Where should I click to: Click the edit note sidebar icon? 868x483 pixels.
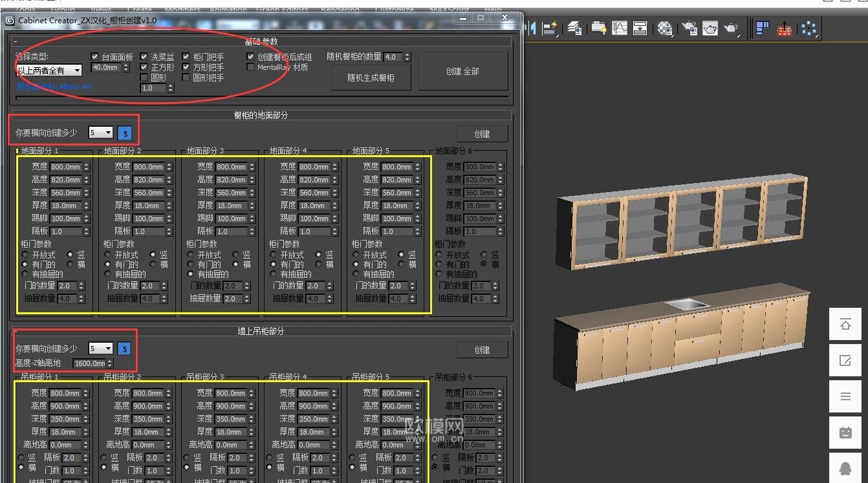coord(845,361)
